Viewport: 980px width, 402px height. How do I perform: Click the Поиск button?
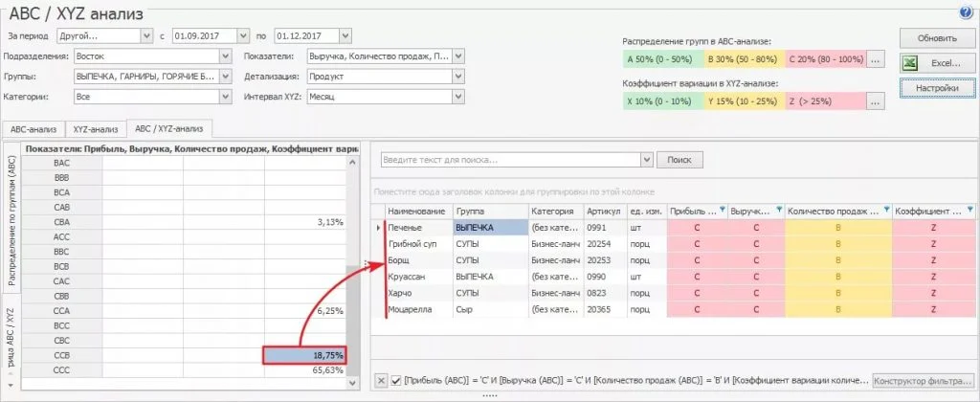click(680, 160)
